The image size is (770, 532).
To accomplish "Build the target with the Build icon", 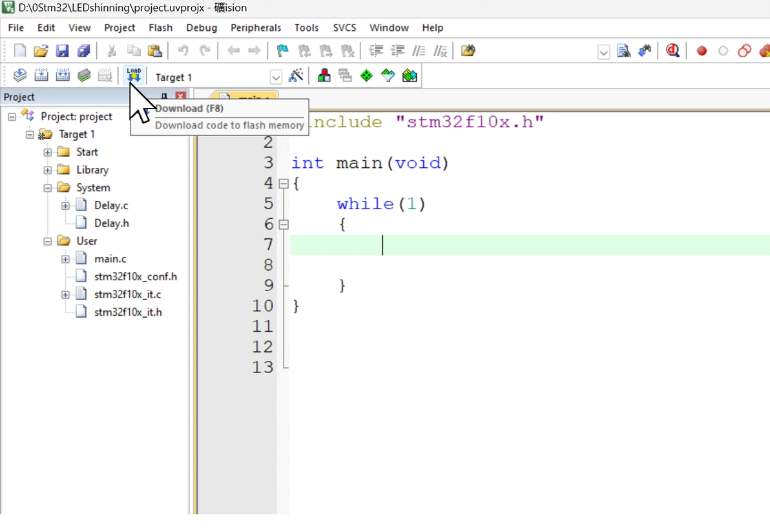I will tap(41, 75).
